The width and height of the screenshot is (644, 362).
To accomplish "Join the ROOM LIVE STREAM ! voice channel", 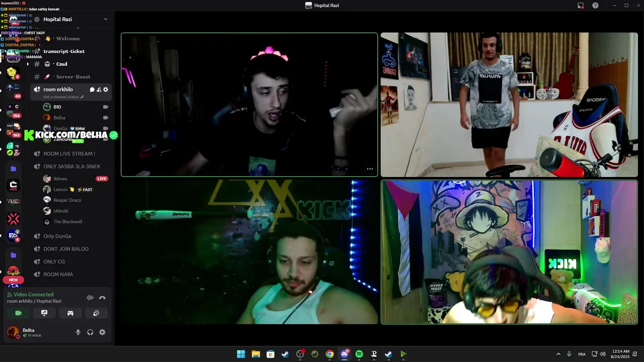I will point(70,154).
